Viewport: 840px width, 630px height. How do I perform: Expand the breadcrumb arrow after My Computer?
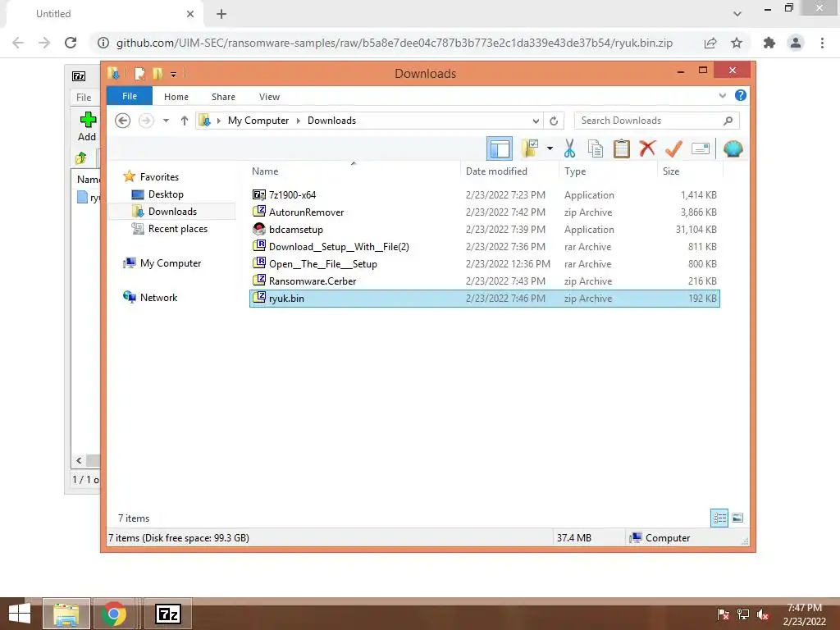pos(299,121)
